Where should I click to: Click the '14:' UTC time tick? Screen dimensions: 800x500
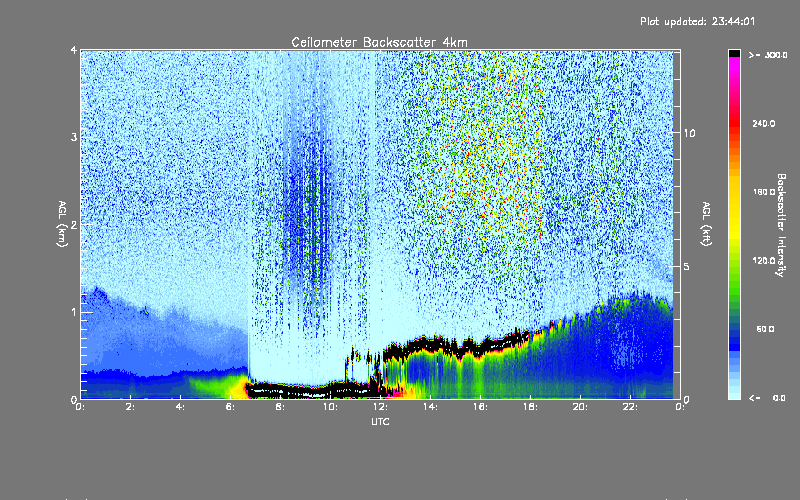430,407
